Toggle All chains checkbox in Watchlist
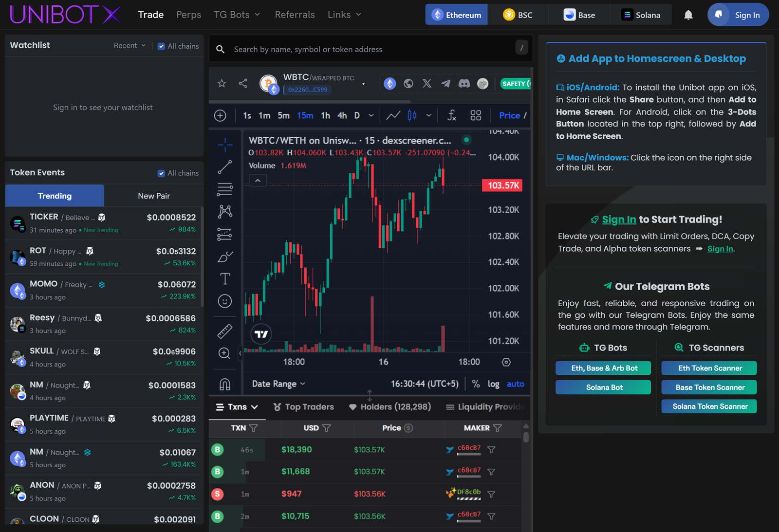The height and width of the screenshot is (532, 779). pyautogui.click(x=161, y=46)
